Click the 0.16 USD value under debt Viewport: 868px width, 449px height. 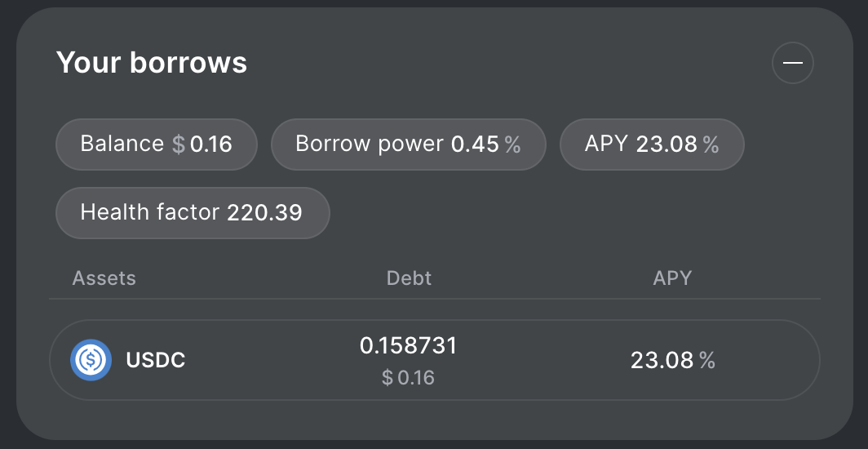click(x=416, y=378)
